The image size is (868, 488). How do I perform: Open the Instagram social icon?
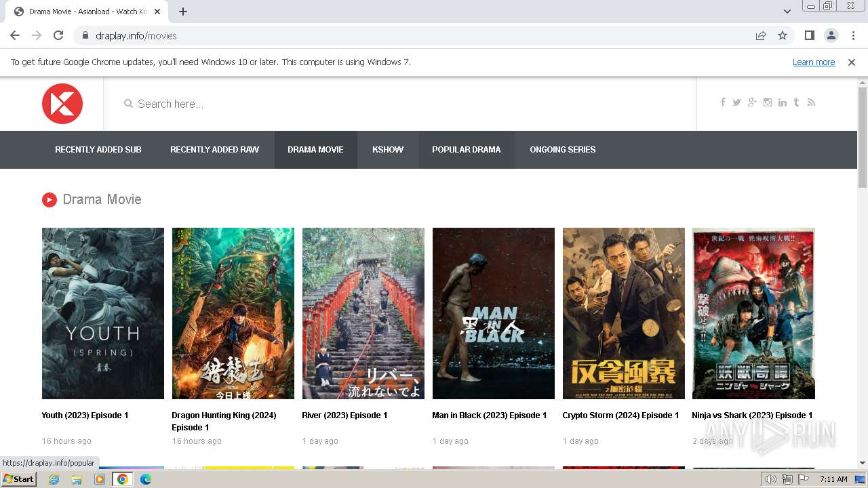(x=768, y=102)
